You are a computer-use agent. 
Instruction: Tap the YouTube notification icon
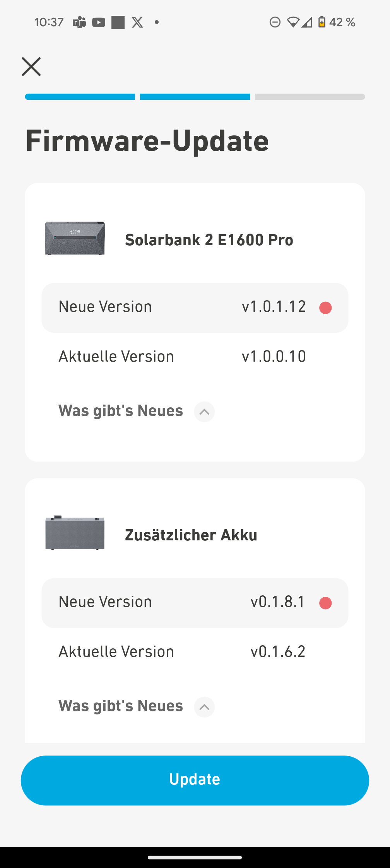pos(99,22)
